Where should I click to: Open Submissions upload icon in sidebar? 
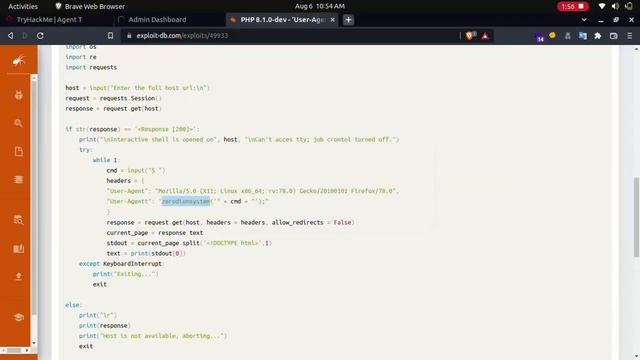[x=18, y=276]
